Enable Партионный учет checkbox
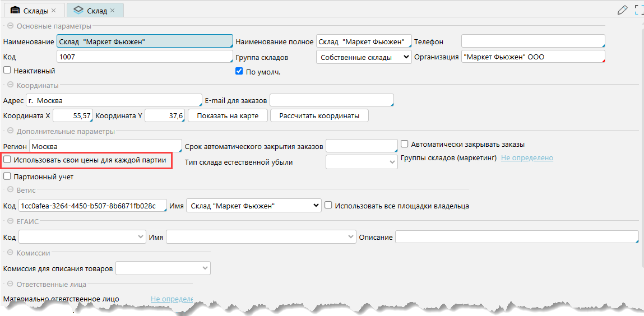This screenshot has height=316, width=644. coord(7,176)
